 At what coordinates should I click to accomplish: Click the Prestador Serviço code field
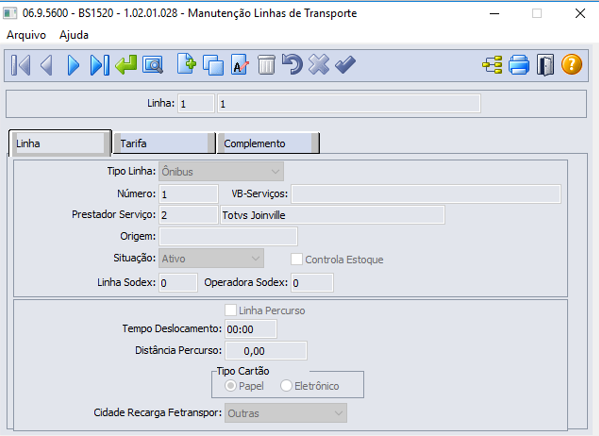click(x=189, y=215)
